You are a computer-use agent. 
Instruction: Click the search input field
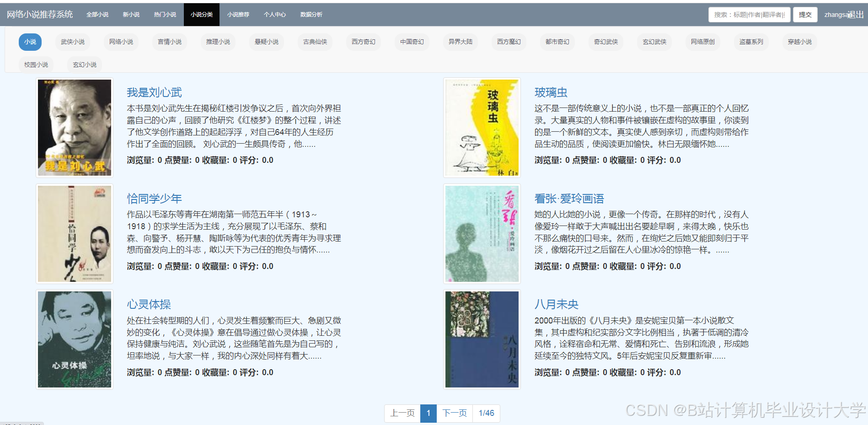(x=749, y=14)
